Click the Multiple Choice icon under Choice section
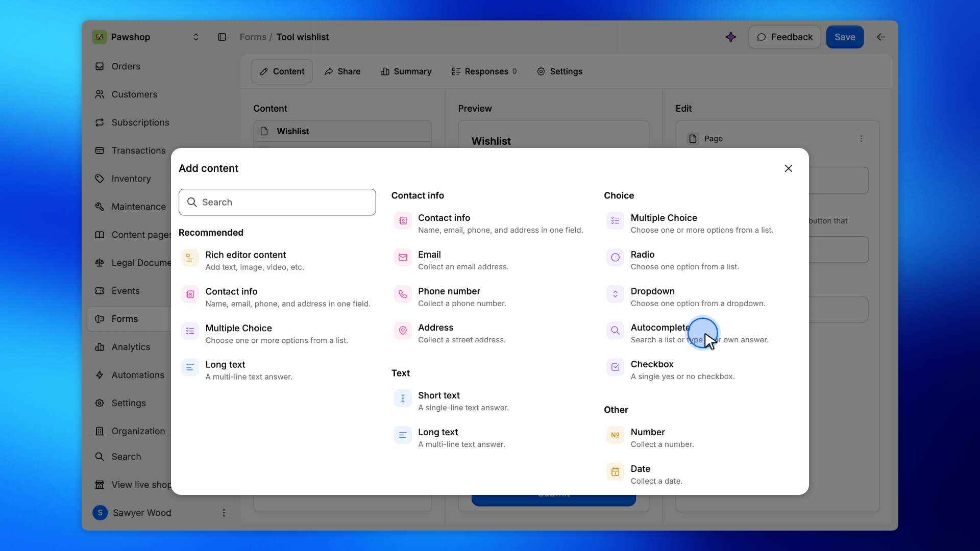This screenshot has height=551, width=980. coord(615,221)
